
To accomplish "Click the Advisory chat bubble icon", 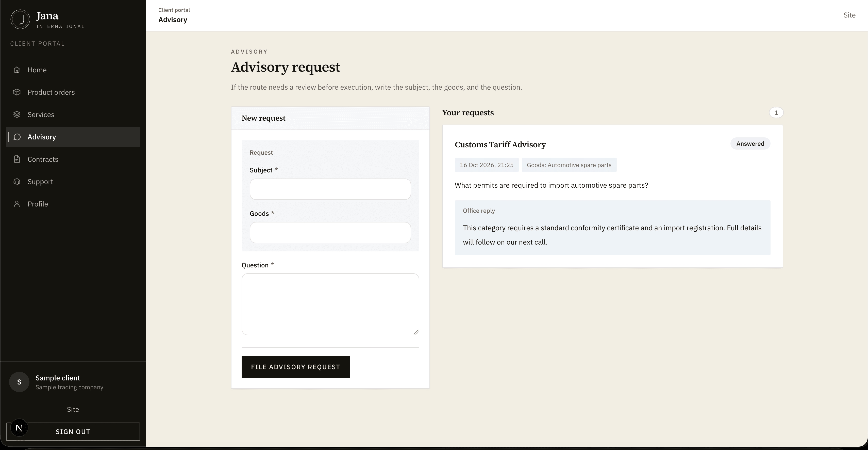I will click(17, 137).
